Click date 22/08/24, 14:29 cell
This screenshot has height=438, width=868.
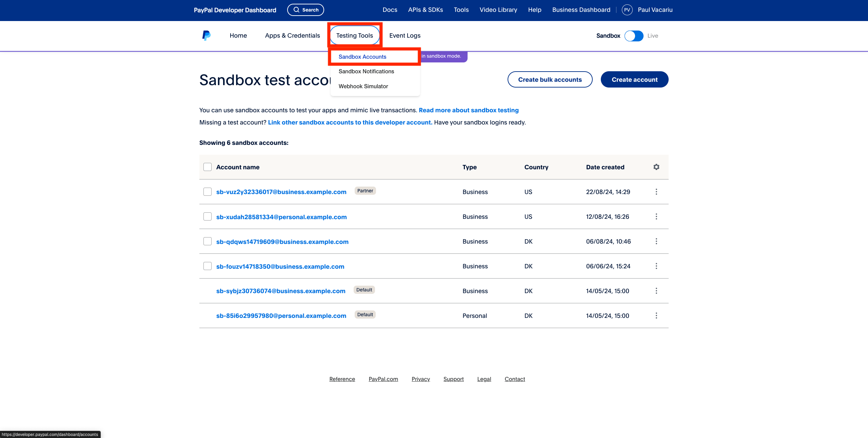608,192
